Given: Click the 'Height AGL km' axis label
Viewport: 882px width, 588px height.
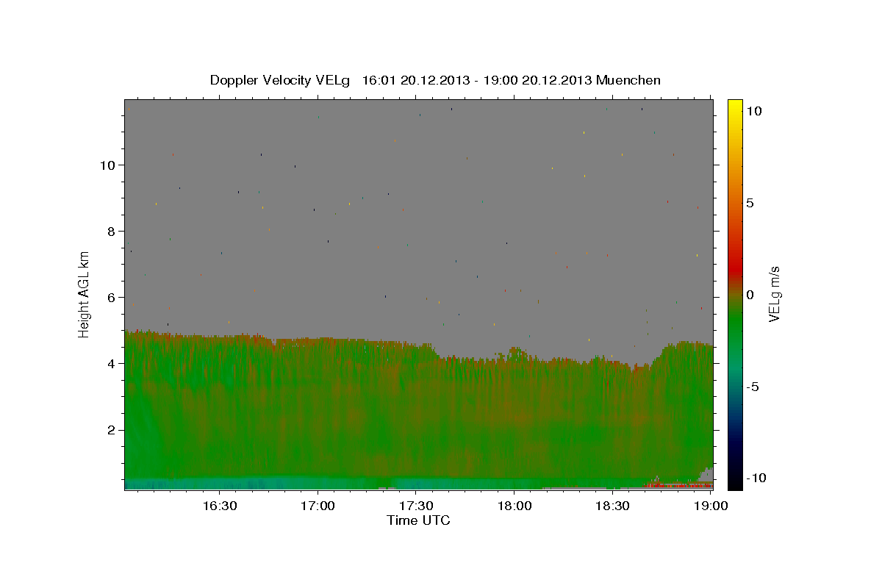Looking at the screenshot, I should tap(84, 293).
